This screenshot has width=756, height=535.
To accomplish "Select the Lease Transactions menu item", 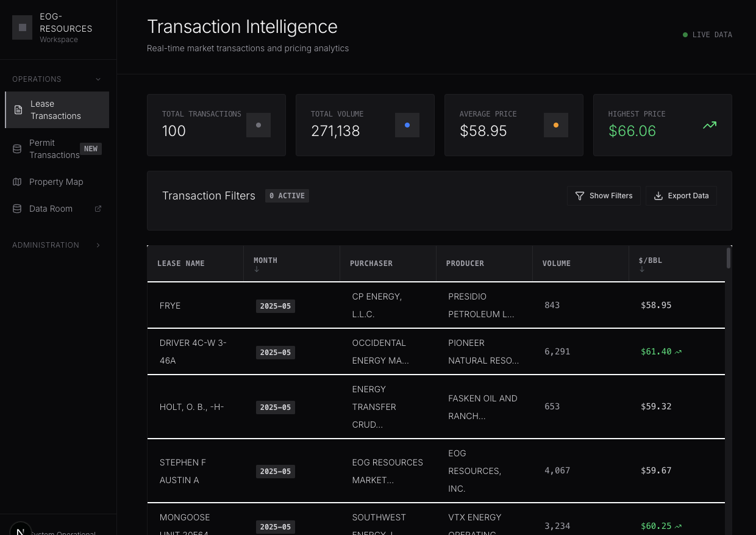I will [x=55, y=110].
